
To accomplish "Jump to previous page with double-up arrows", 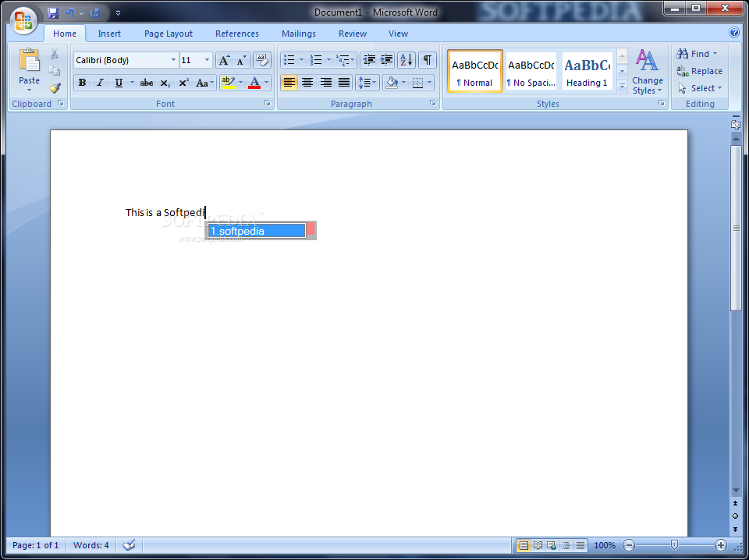I will pyautogui.click(x=735, y=504).
